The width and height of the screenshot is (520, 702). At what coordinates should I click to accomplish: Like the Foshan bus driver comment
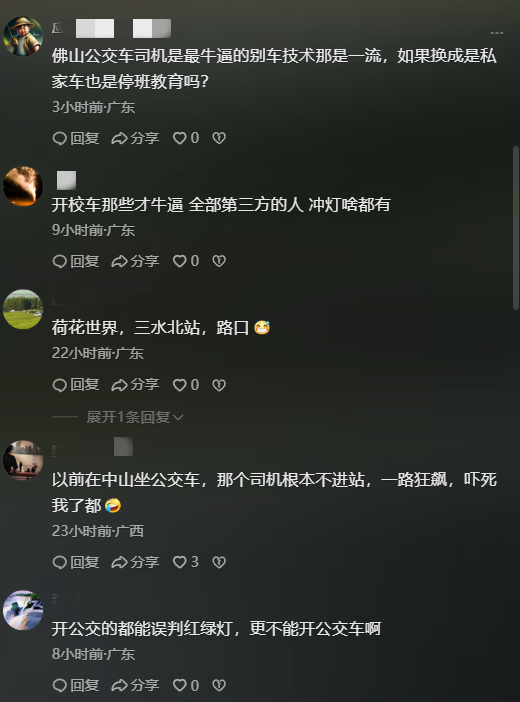(186, 138)
